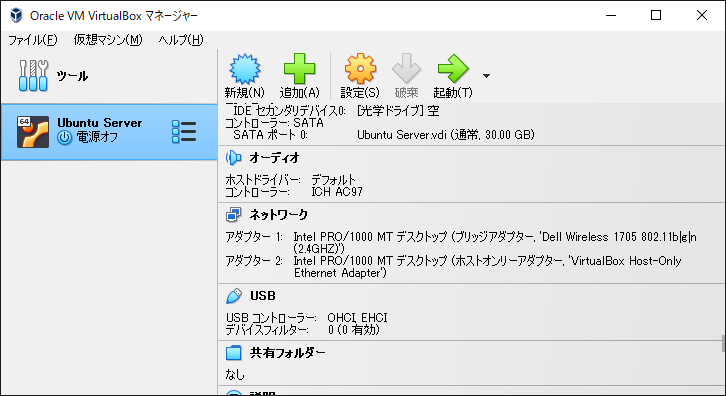Select the Ubuntu Server VM icon

(33, 132)
